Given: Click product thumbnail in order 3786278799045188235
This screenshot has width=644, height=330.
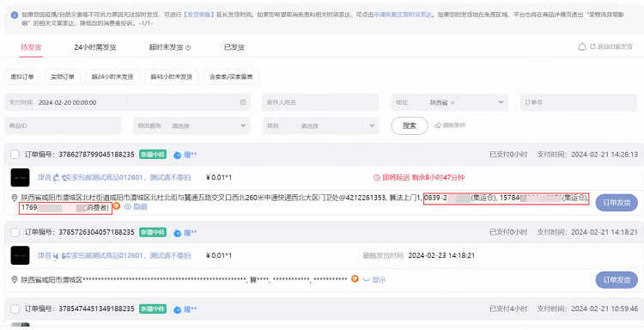Looking at the screenshot, I should point(20,178).
